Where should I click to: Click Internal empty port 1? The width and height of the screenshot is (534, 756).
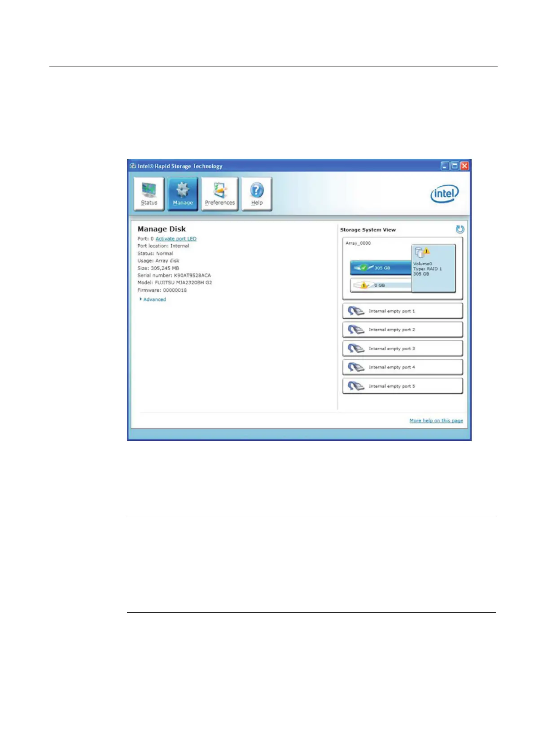[x=403, y=311]
